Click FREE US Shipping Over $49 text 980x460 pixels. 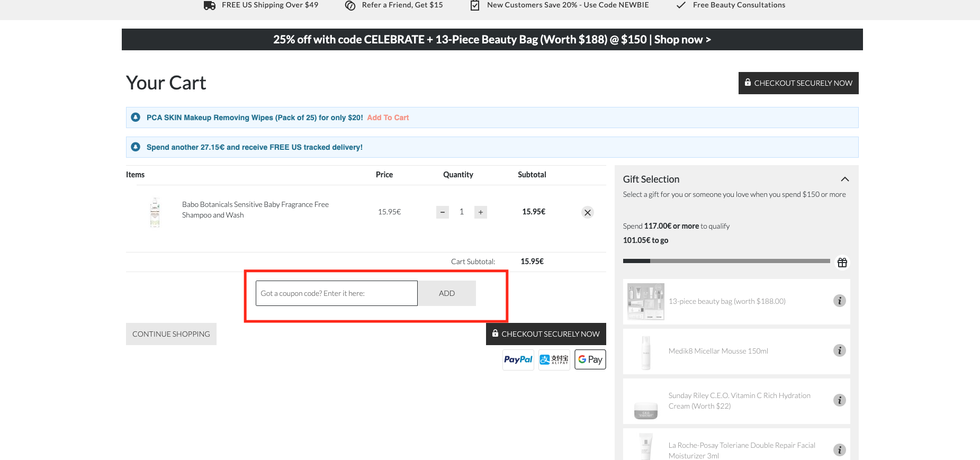pos(270,5)
